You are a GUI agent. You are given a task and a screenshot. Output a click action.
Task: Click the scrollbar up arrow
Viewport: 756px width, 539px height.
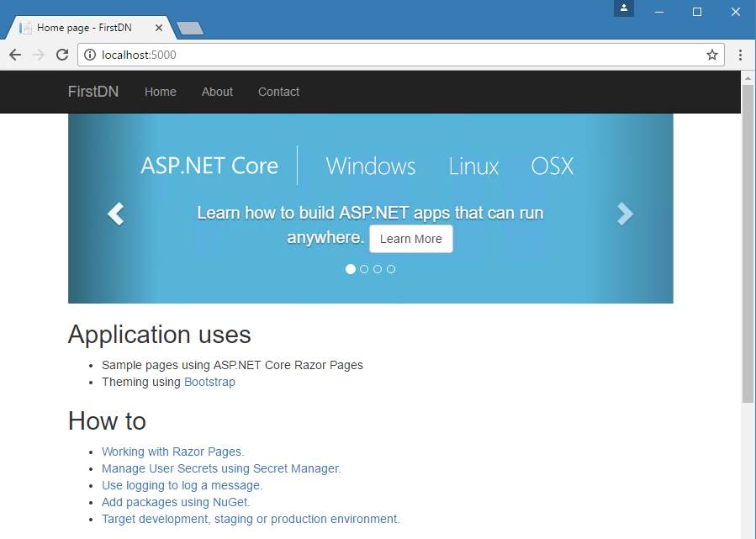748,77
